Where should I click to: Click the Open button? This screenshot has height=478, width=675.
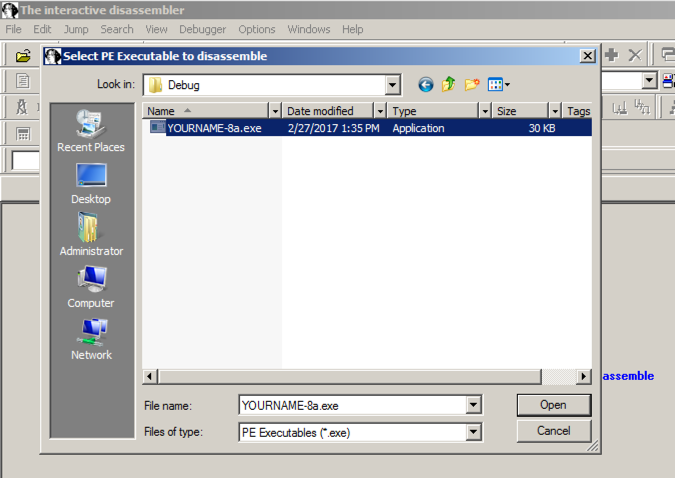point(554,405)
